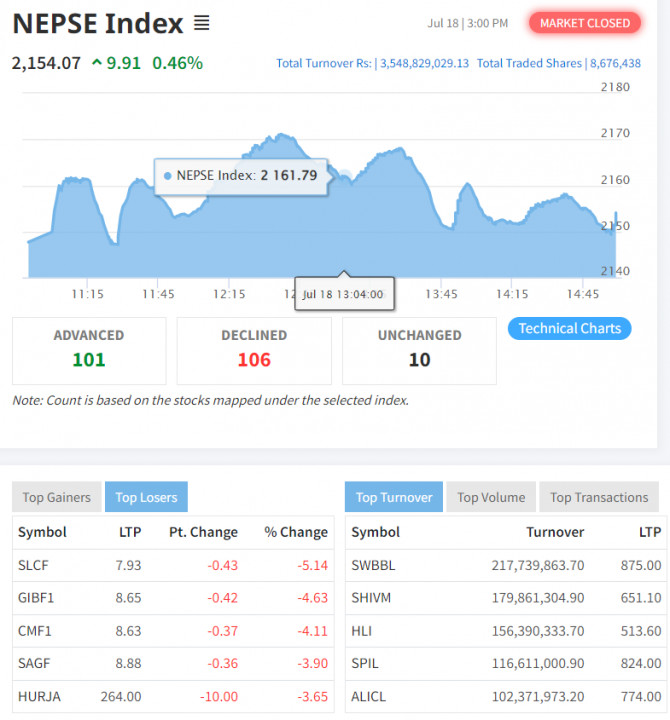
Task: Click the Jul 18 13:04:00 time label
Action: [x=343, y=294]
